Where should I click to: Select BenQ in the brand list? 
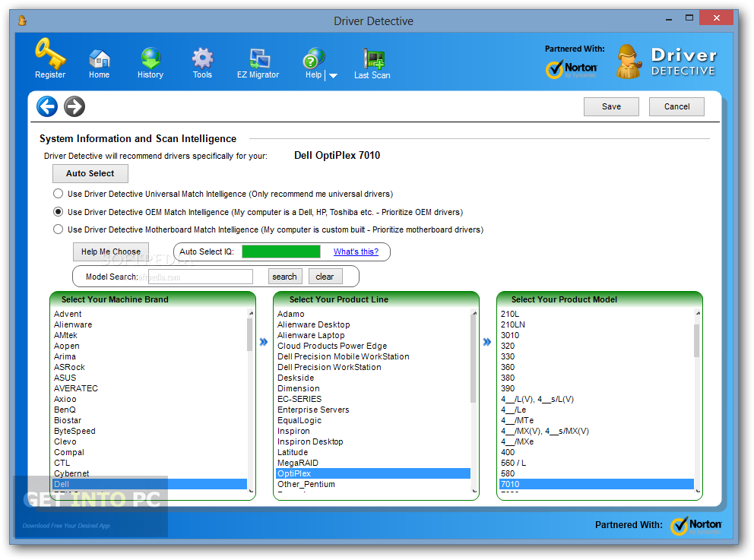pos(65,410)
